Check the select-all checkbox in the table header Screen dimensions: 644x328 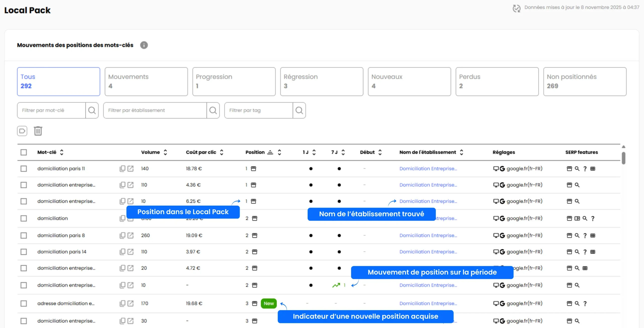(x=24, y=152)
